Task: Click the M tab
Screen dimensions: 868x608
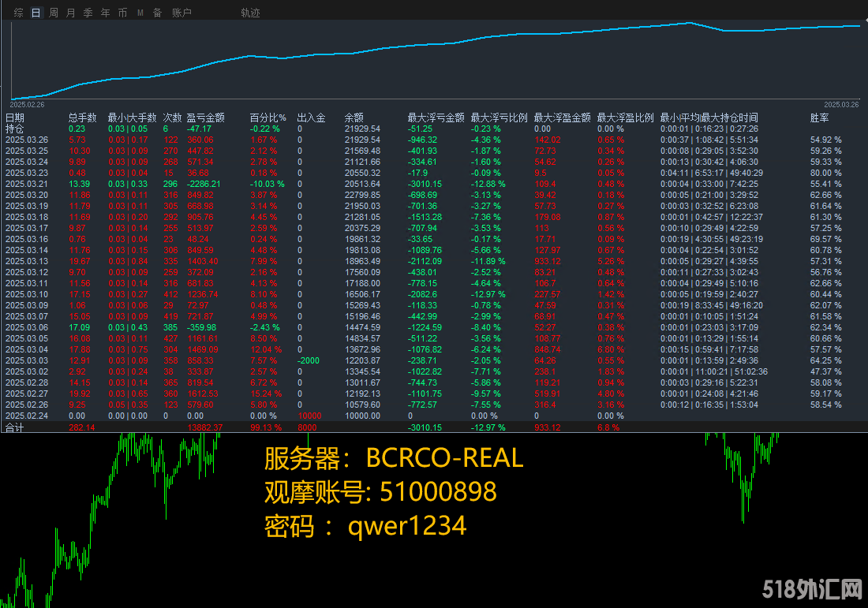Action: [x=140, y=13]
